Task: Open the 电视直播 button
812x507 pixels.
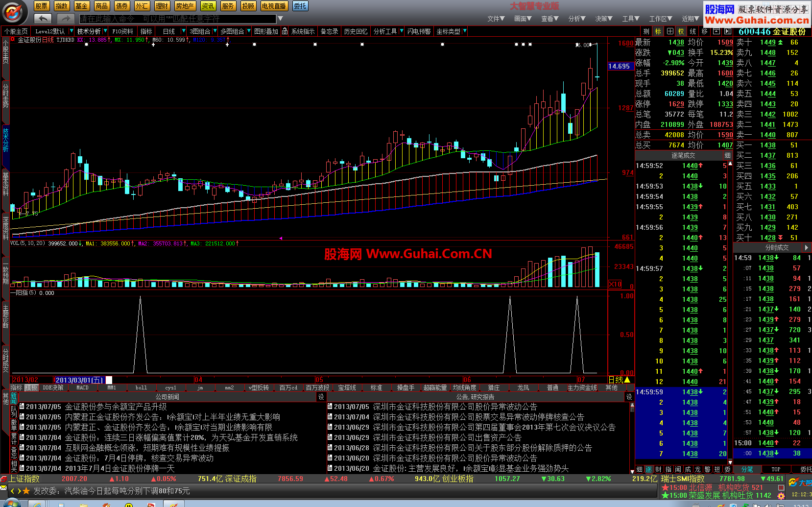Action: (x=274, y=6)
